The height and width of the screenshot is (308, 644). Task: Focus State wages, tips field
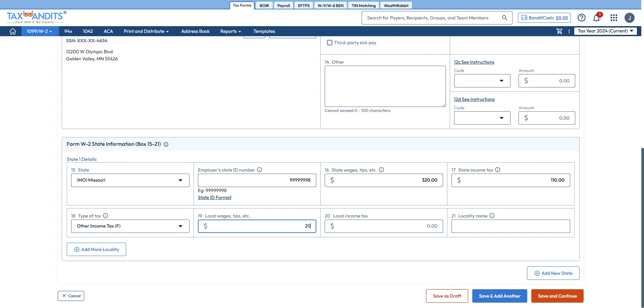click(x=384, y=180)
